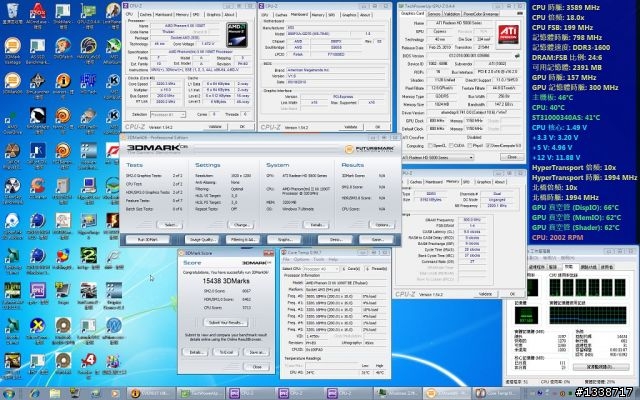Open the About tab in CPU-Z CPU window

229,14
